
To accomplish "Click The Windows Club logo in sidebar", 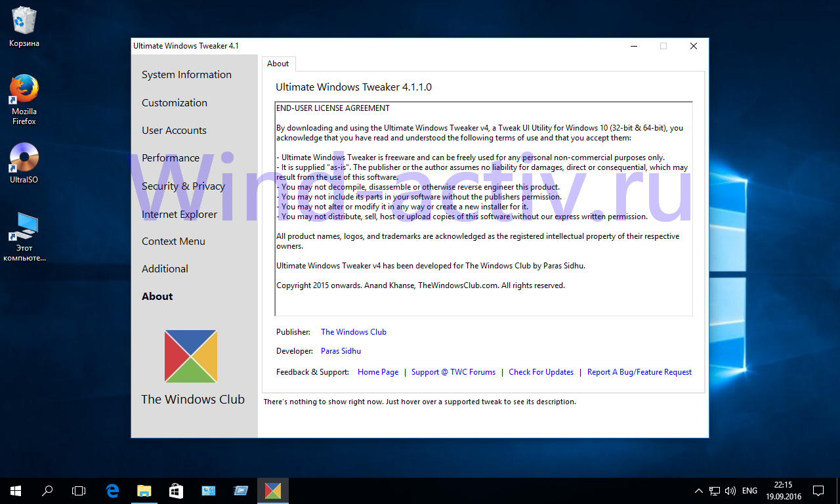I will point(190,356).
